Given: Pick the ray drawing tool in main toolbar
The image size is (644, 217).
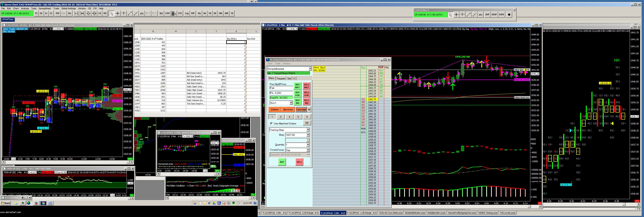Looking at the screenshot, I should tap(136, 13).
